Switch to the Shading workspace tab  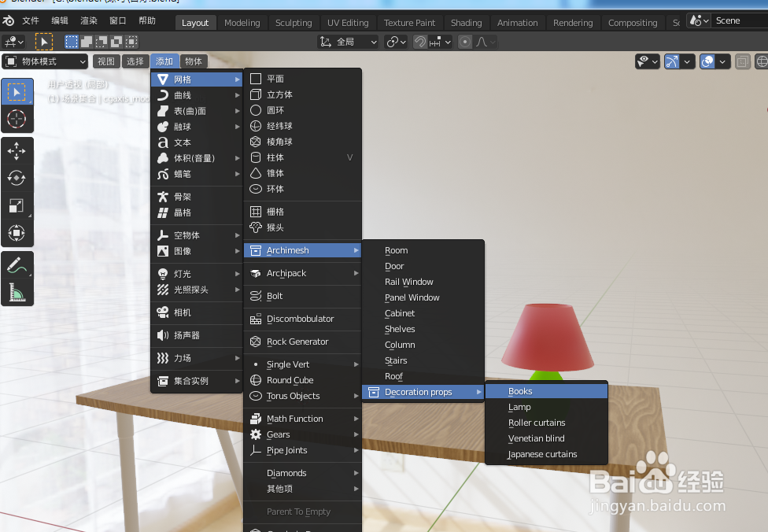pos(466,22)
